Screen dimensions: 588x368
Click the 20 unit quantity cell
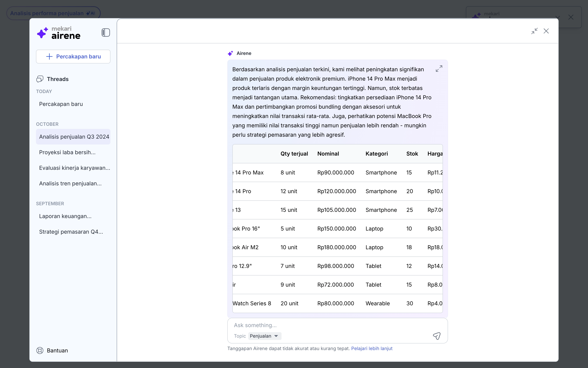[x=289, y=303]
